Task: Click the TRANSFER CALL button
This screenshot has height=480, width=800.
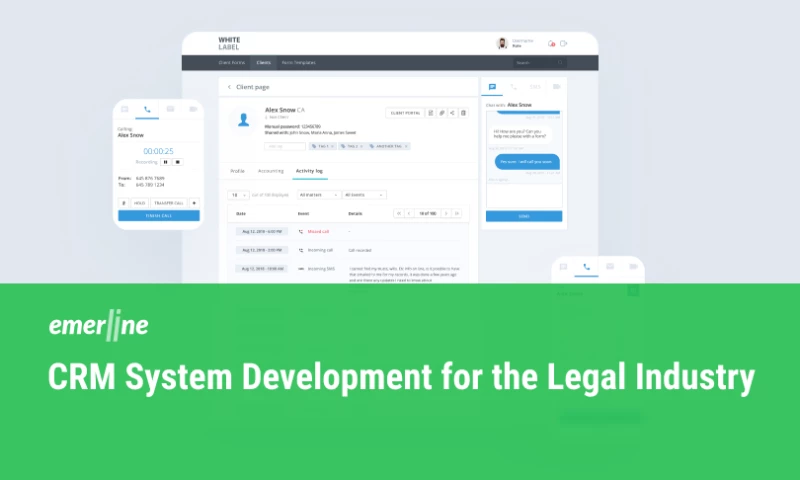Action: pyautogui.click(x=168, y=203)
